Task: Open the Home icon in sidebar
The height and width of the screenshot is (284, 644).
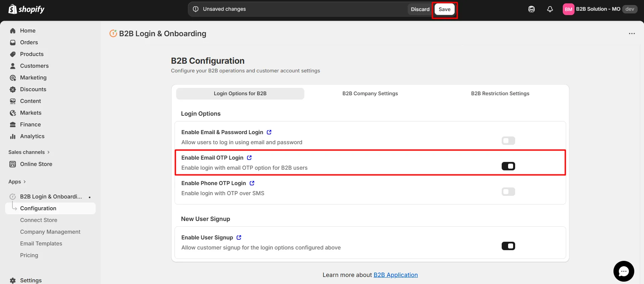Action: 13,31
